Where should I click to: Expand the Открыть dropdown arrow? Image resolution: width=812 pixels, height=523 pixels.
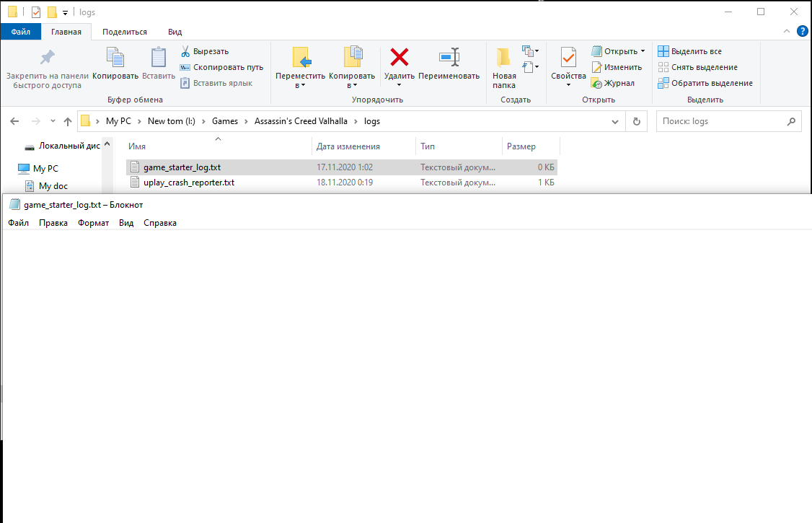tap(643, 51)
